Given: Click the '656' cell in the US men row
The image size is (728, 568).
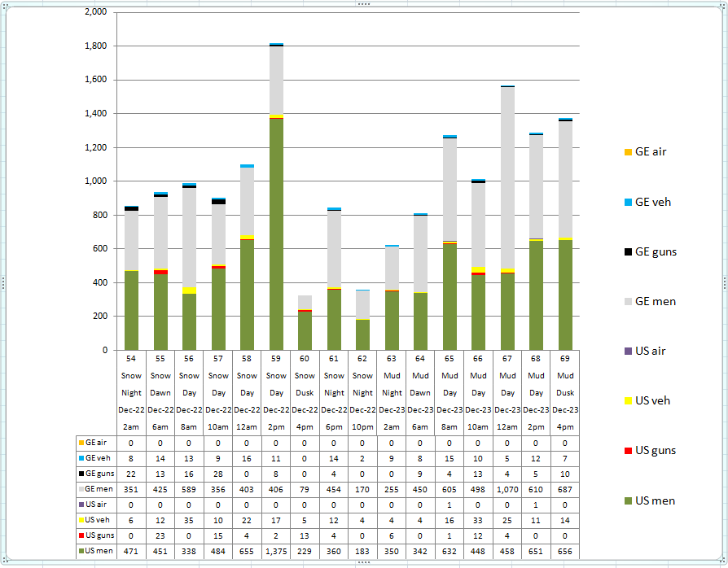Looking at the screenshot, I should click(565, 551).
